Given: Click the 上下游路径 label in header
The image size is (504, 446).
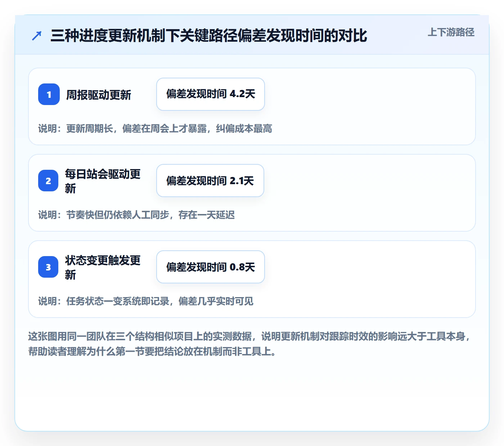Looking at the screenshot, I should pyautogui.click(x=451, y=32).
